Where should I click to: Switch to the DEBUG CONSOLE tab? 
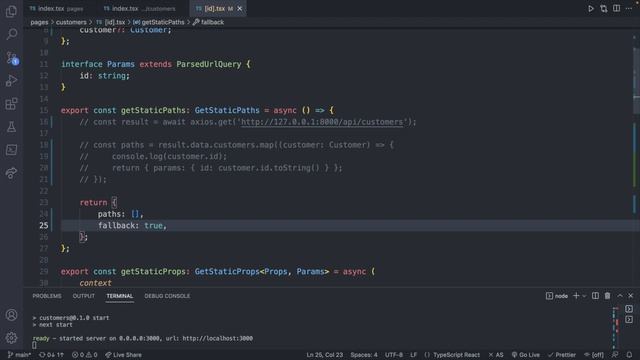coord(167,296)
